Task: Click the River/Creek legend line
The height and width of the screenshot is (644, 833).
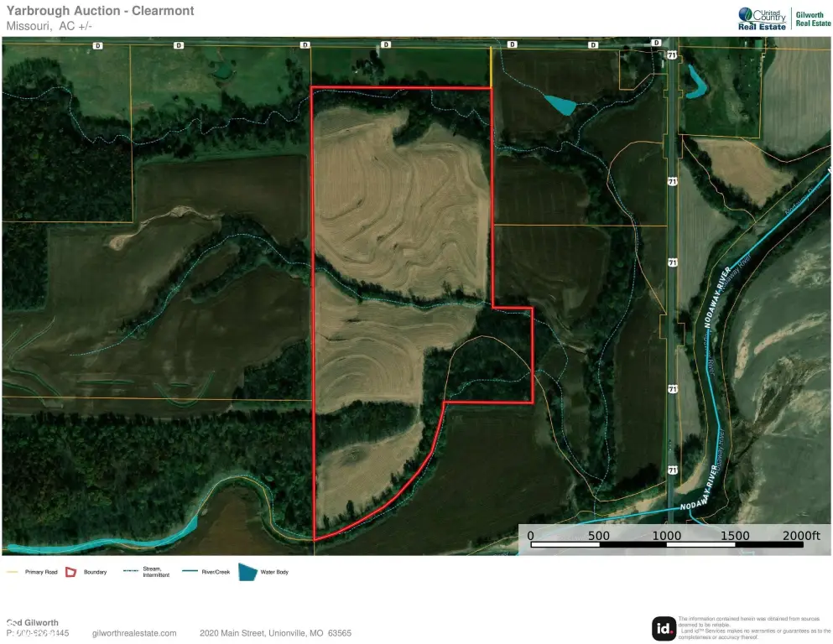Action: [x=191, y=572]
